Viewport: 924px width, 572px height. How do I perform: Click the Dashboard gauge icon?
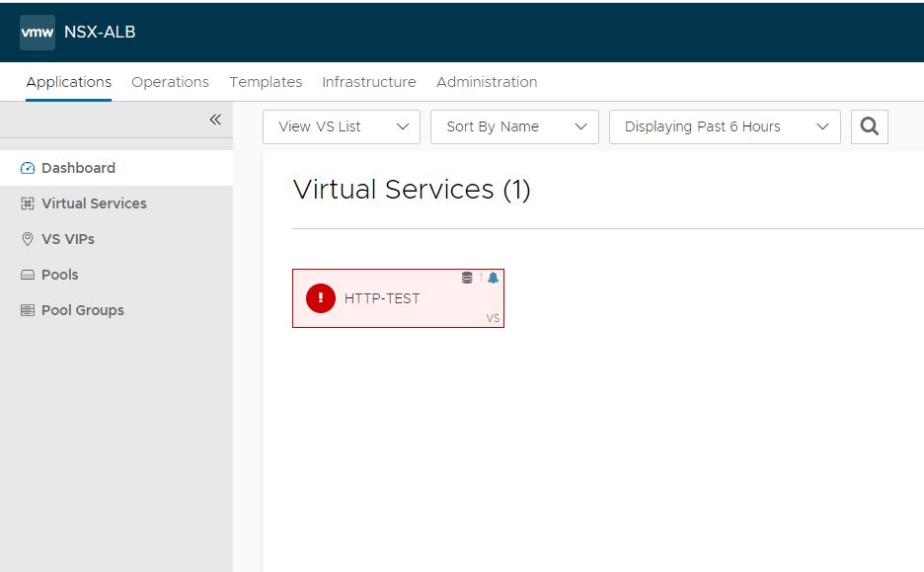[x=28, y=168]
